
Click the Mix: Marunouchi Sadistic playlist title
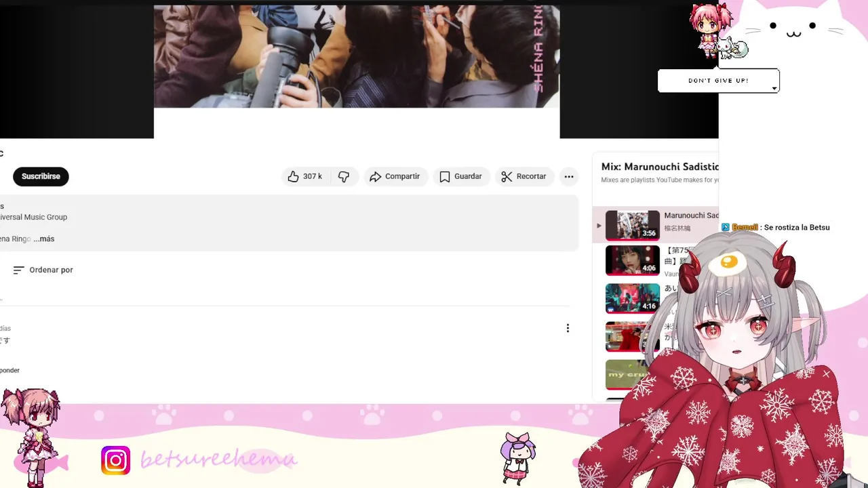coord(660,167)
